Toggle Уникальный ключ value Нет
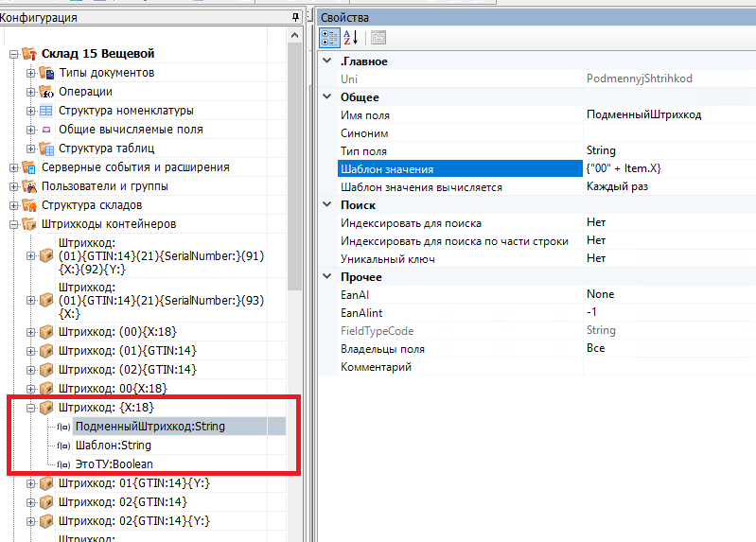 point(669,258)
